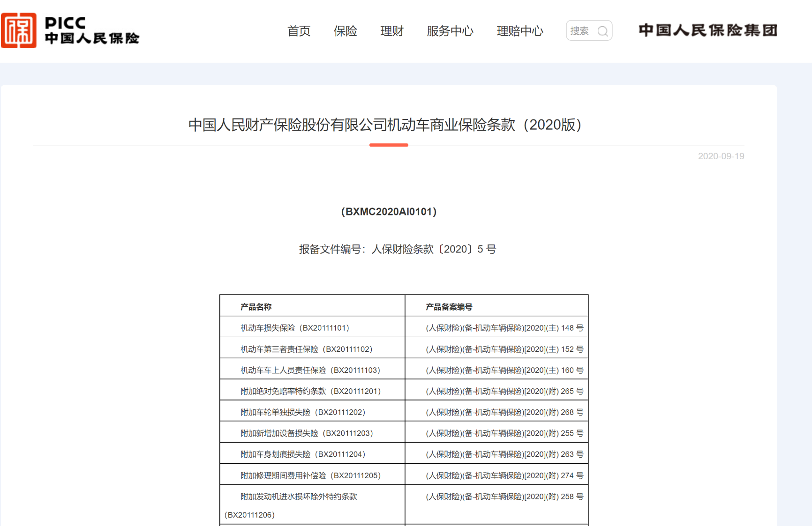Click the filing number ending 265 号
Viewport: 812px width, 526px height.
[504, 391]
